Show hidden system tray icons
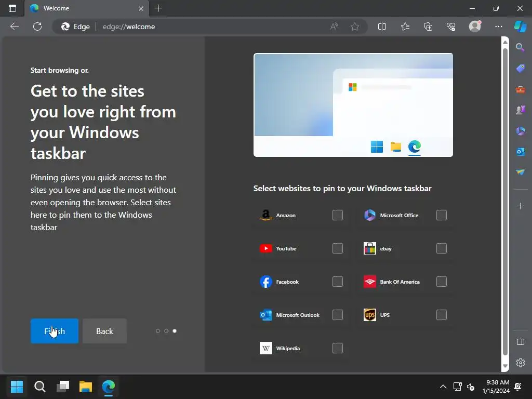The width and height of the screenshot is (532, 399). click(x=443, y=387)
